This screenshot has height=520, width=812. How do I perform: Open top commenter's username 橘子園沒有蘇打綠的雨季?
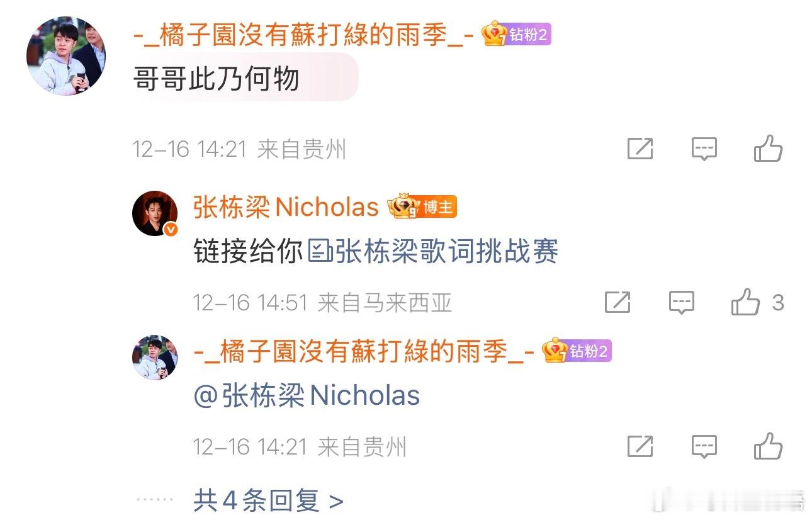pyautogui.click(x=303, y=35)
